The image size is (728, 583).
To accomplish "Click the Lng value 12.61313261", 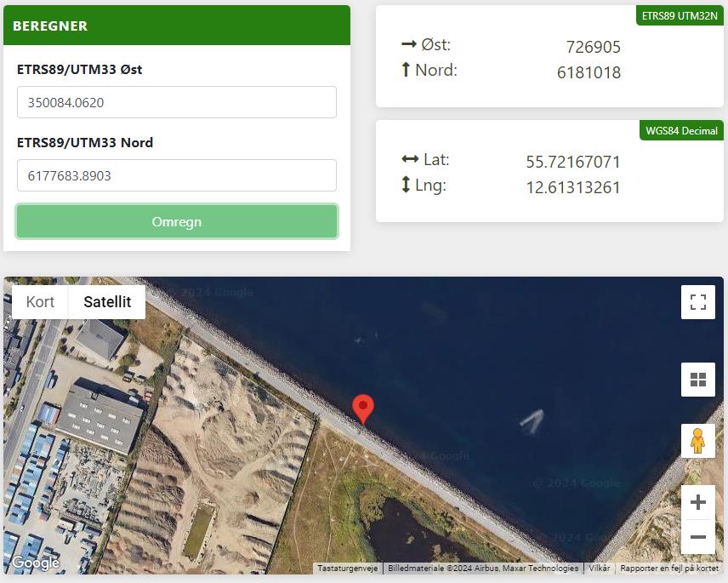I will [x=573, y=188].
